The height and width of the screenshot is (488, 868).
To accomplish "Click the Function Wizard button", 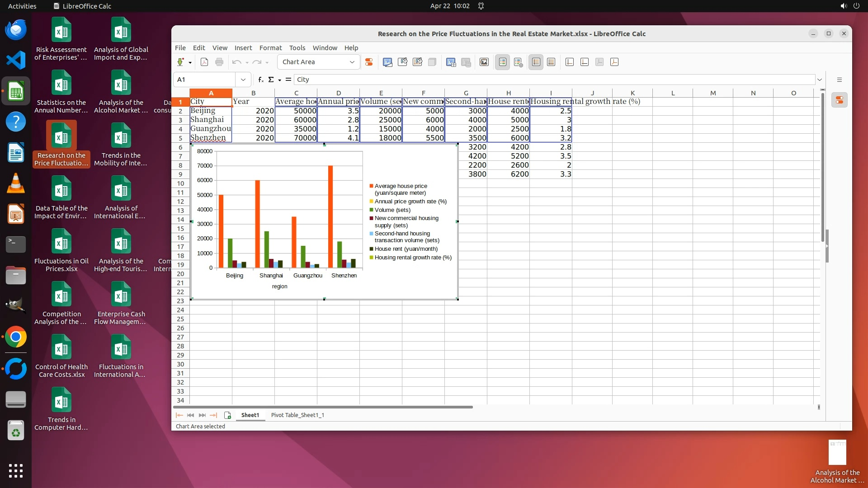I will pos(261,80).
